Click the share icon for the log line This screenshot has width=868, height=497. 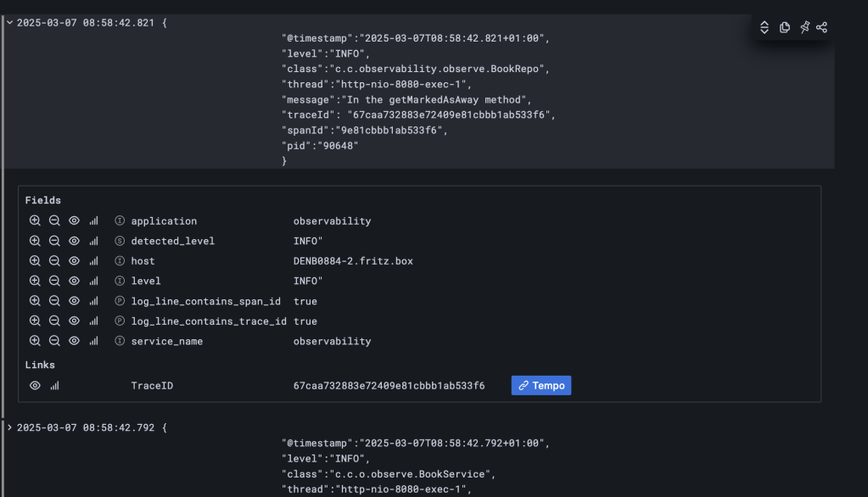click(822, 27)
